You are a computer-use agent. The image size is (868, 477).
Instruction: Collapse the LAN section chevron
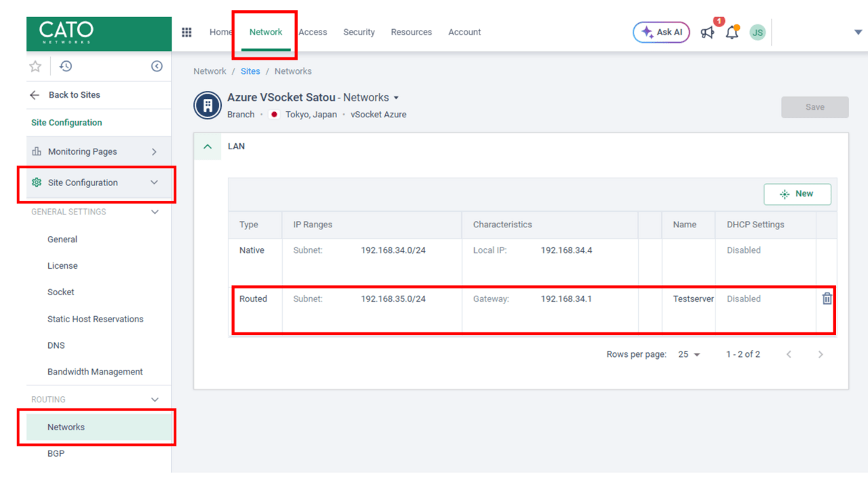[208, 147]
